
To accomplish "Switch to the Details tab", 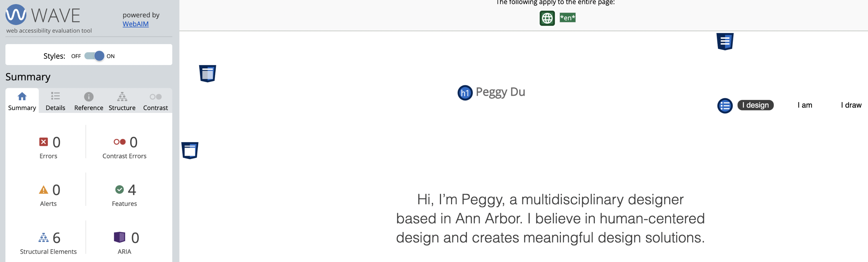I will click(55, 101).
